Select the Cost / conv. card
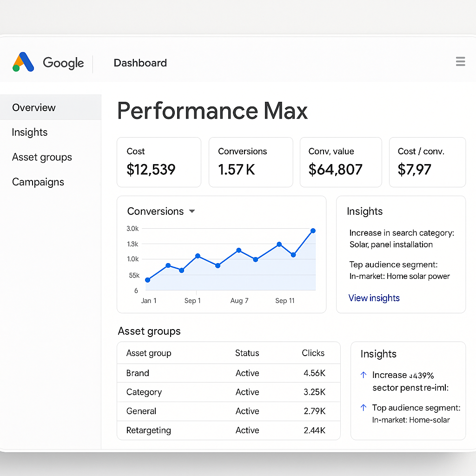 click(x=427, y=162)
